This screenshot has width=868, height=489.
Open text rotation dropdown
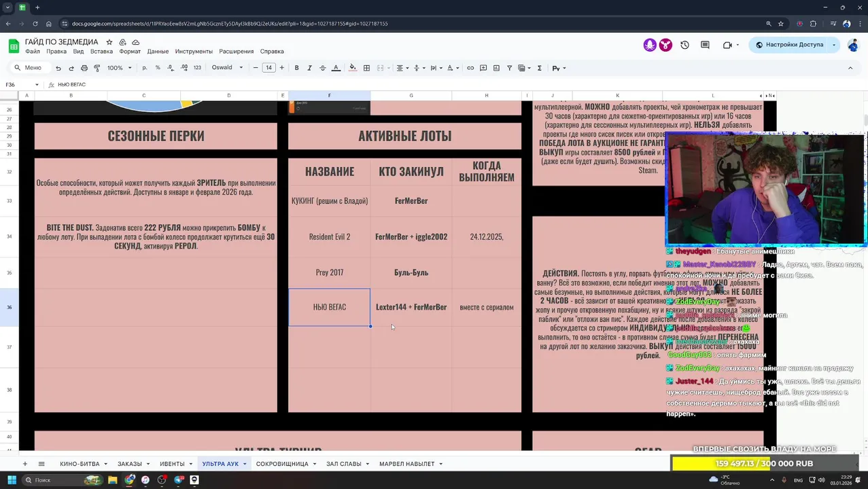[452, 68]
